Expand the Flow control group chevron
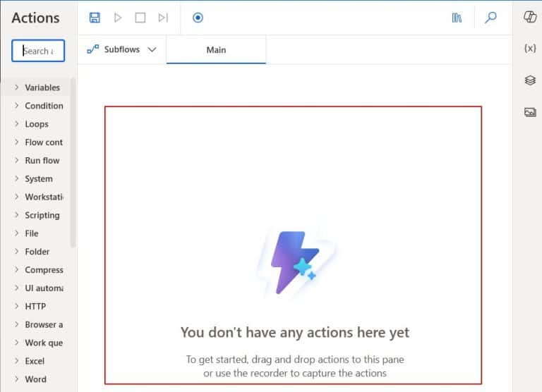542x392 pixels. [x=16, y=142]
